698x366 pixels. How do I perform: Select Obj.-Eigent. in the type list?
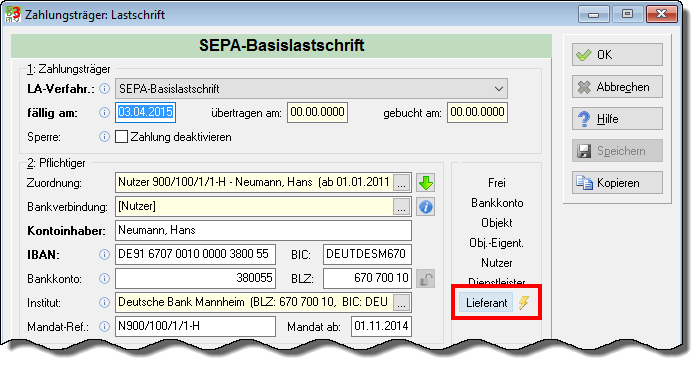pyautogui.click(x=497, y=243)
